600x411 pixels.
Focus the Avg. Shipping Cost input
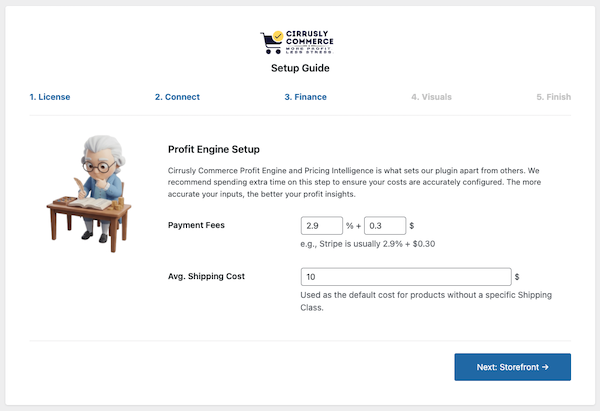click(405, 277)
